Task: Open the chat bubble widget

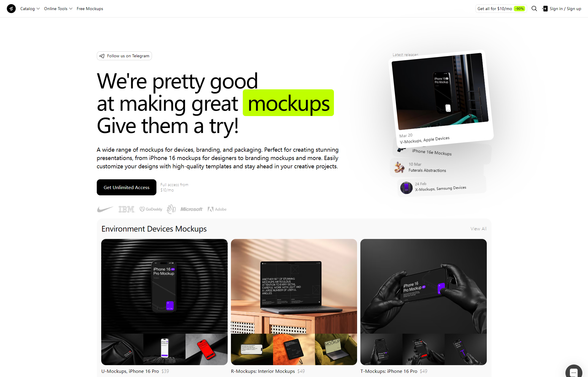Action: pos(573,372)
